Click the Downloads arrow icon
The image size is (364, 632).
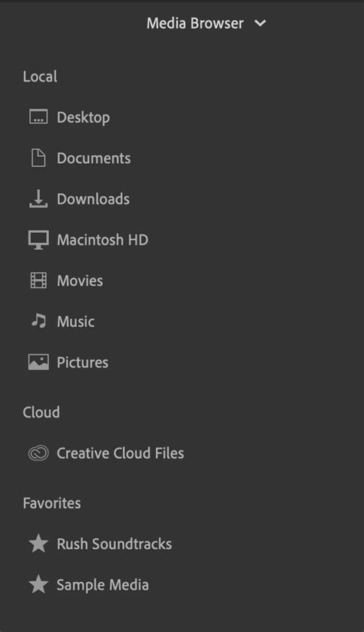pos(38,198)
